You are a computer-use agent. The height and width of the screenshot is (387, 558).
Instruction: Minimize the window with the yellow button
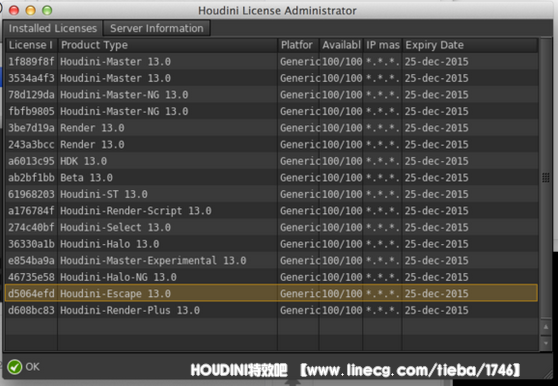[30, 10]
